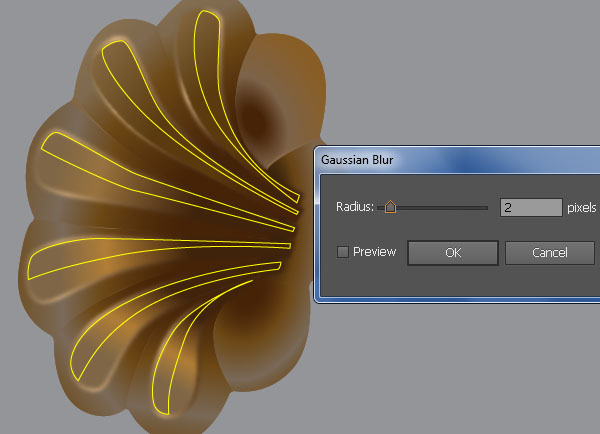The width and height of the screenshot is (600, 434).
Task: Click the Gaussian Blur title bar
Action: tap(457, 160)
